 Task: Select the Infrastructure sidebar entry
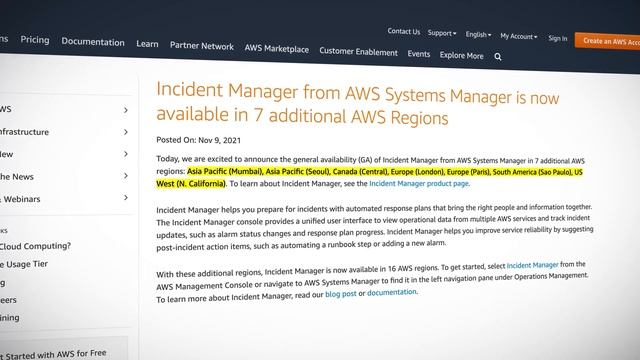(x=24, y=132)
